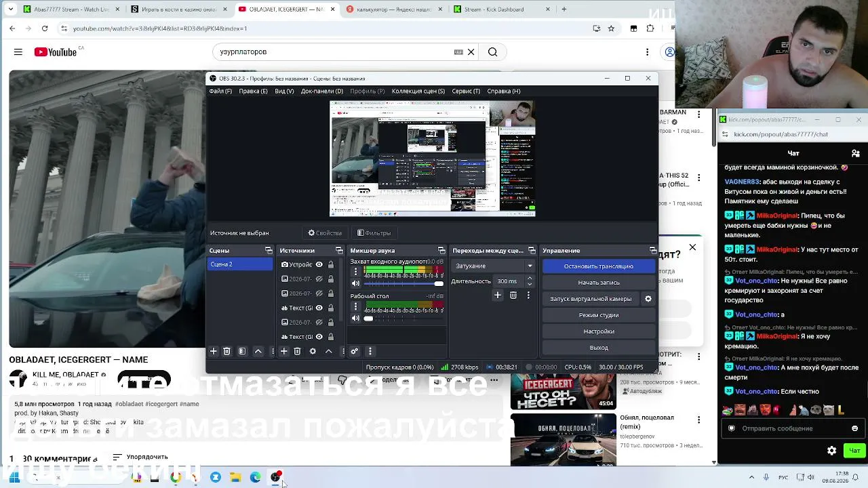Click Остановить трансляцию to stop streaming
This screenshot has width=868, height=488.
[x=599, y=266]
